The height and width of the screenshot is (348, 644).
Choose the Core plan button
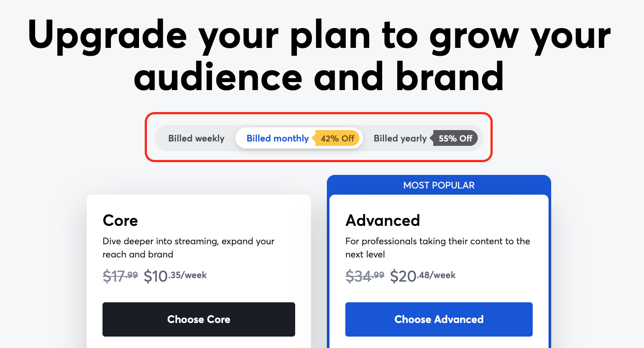tap(199, 319)
